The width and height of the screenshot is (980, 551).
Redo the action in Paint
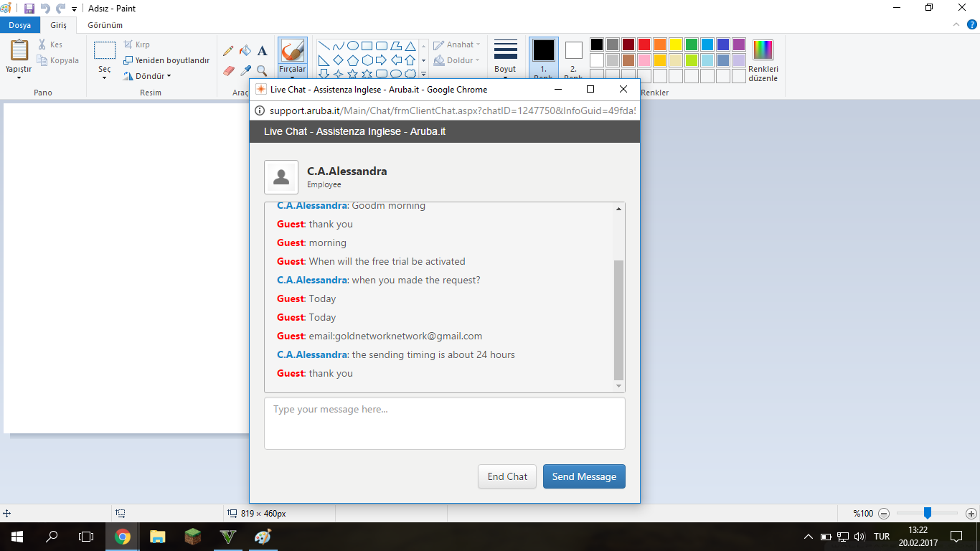[61, 9]
